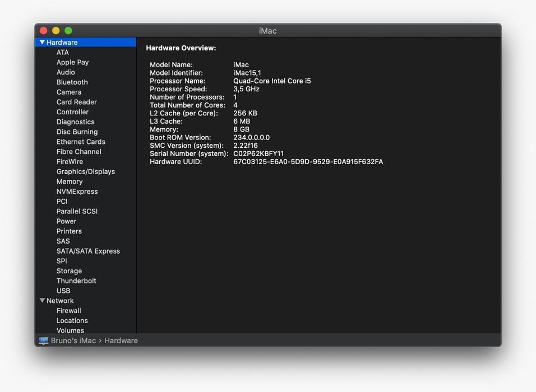536x392 pixels.
Task: Select Diagnostics in the sidebar
Action: [76, 122]
